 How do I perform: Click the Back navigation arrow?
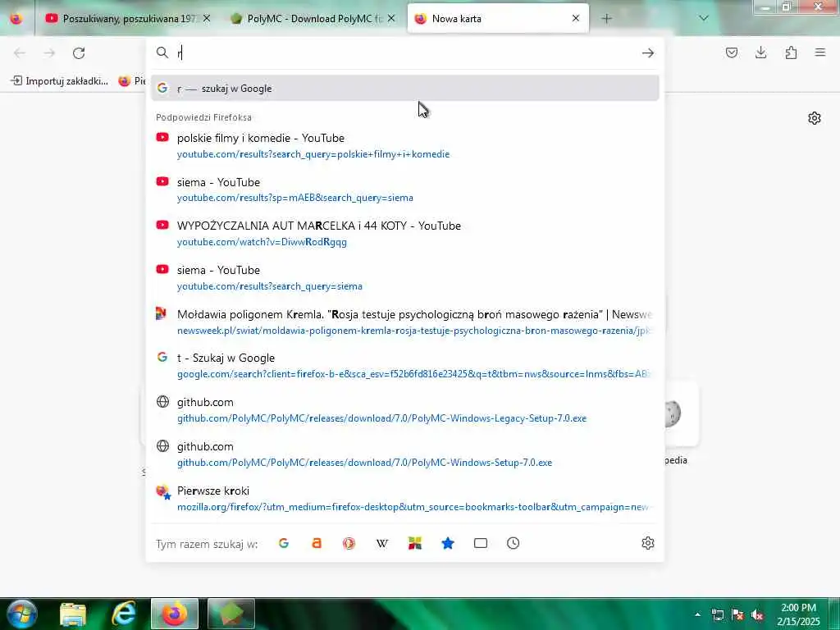pos(20,53)
